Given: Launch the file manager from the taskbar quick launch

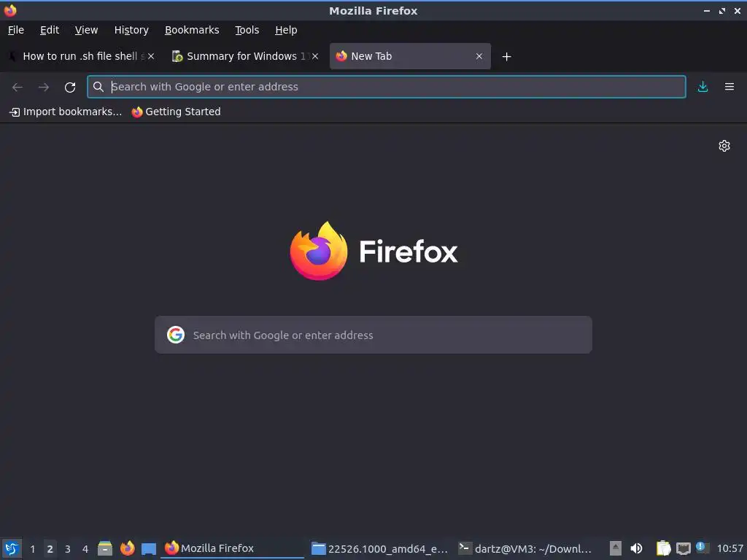Looking at the screenshot, I should point(105,548).
